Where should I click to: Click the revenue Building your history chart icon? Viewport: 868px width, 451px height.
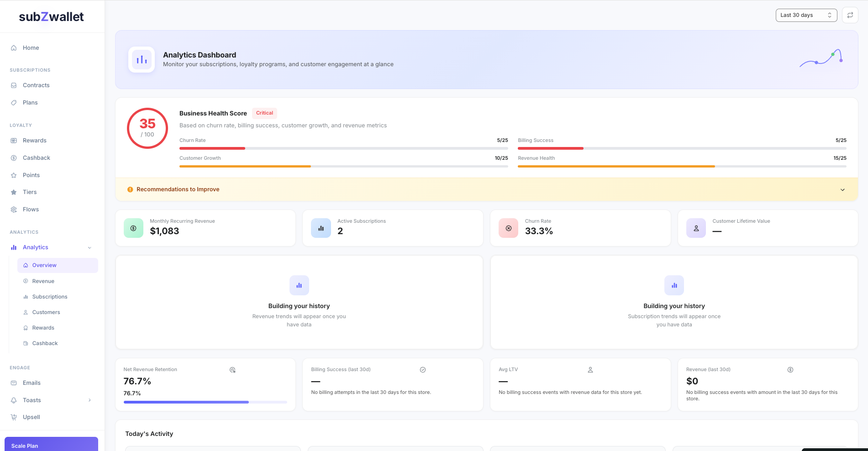(x=299, y=285)
